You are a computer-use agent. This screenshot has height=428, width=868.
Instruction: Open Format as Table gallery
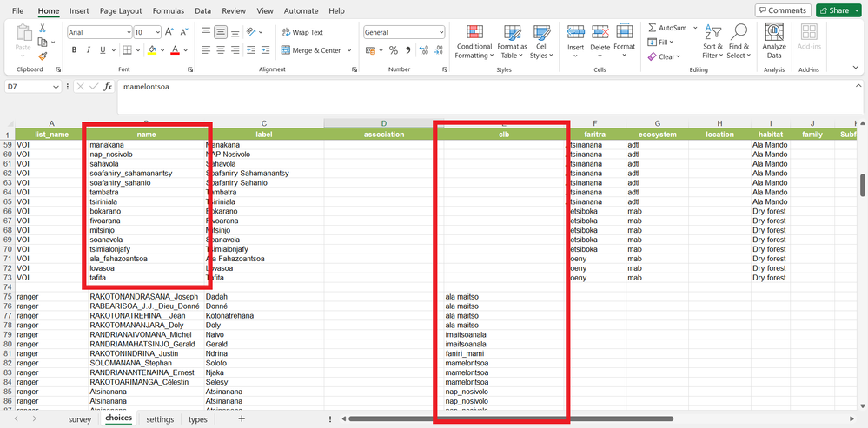click(x=512, y=42)
